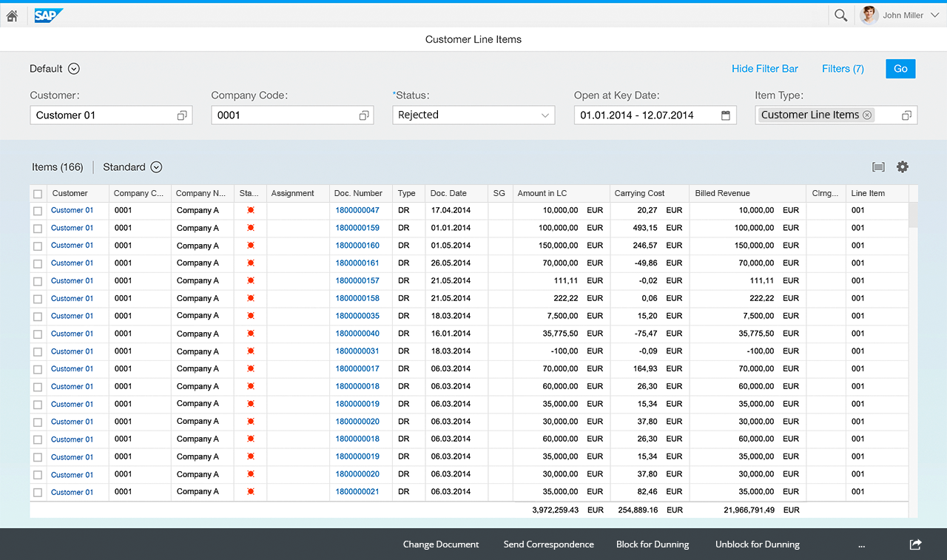Click the Go button
Viewport: 947px width, 560px height.
[900, 69]
